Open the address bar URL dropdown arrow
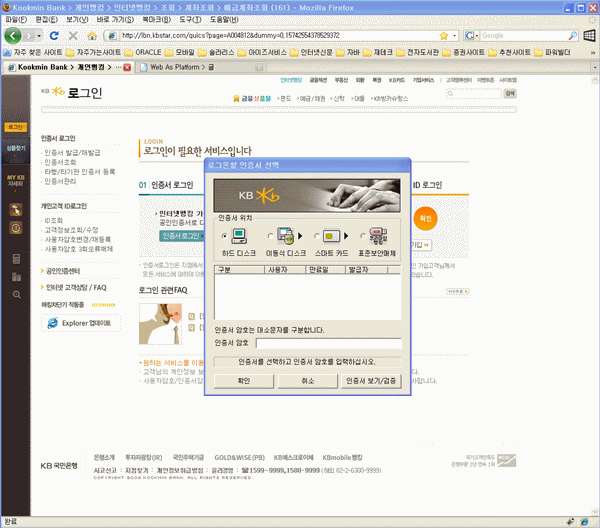The width and height of the screenshot is (600, 528). 455,36
